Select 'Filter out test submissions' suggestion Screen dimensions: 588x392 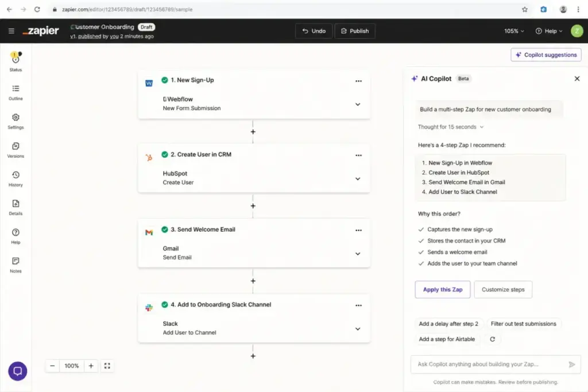(x=524, y=324)
